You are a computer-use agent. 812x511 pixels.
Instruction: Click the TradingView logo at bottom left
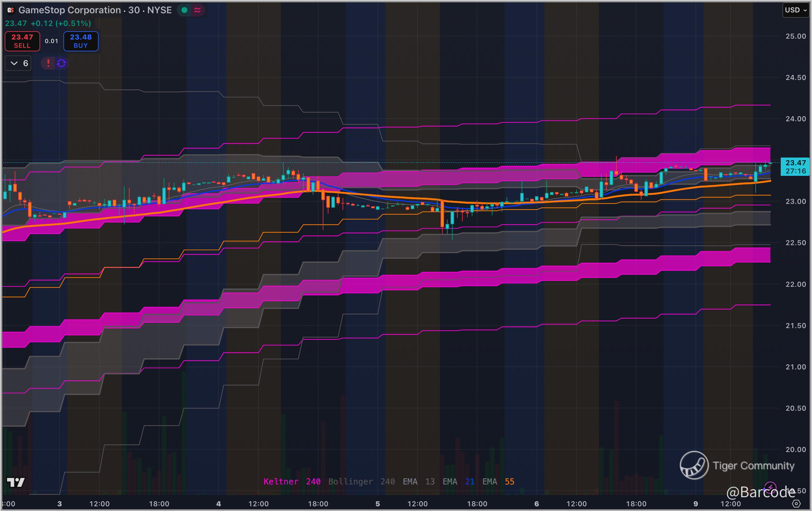click(x=16, y=482)
